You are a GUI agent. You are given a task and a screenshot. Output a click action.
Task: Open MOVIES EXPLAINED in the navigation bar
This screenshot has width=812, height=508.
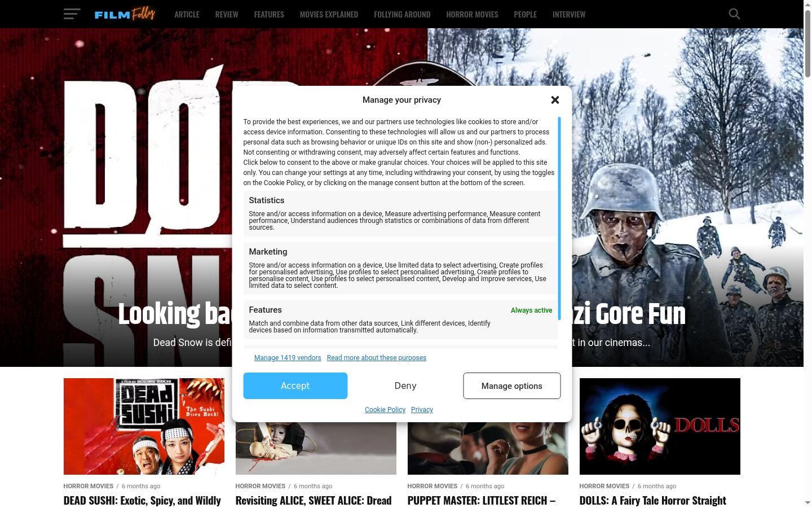click(329, 14)
